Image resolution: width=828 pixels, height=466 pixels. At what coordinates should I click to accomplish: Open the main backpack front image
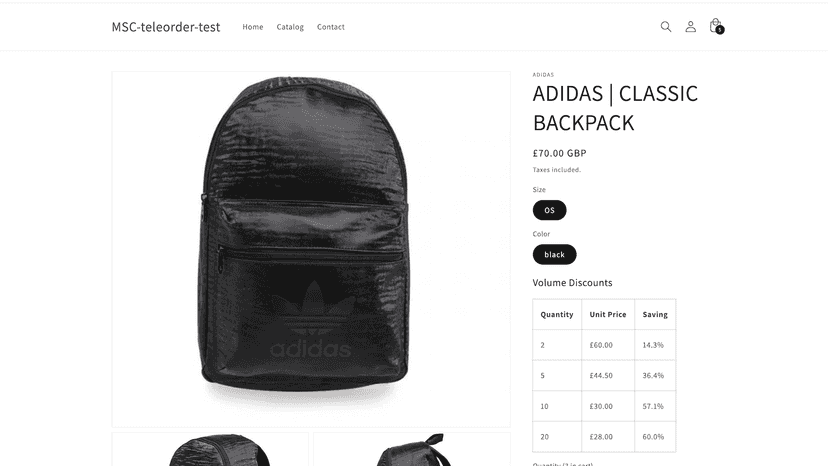[311, 249]
